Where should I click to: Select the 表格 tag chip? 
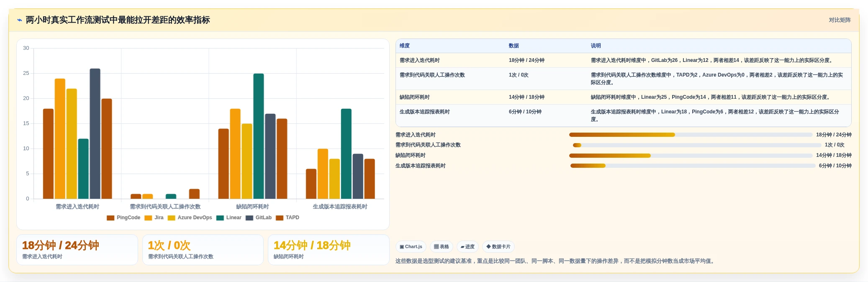pyautogui.click(x=442, y=247)
